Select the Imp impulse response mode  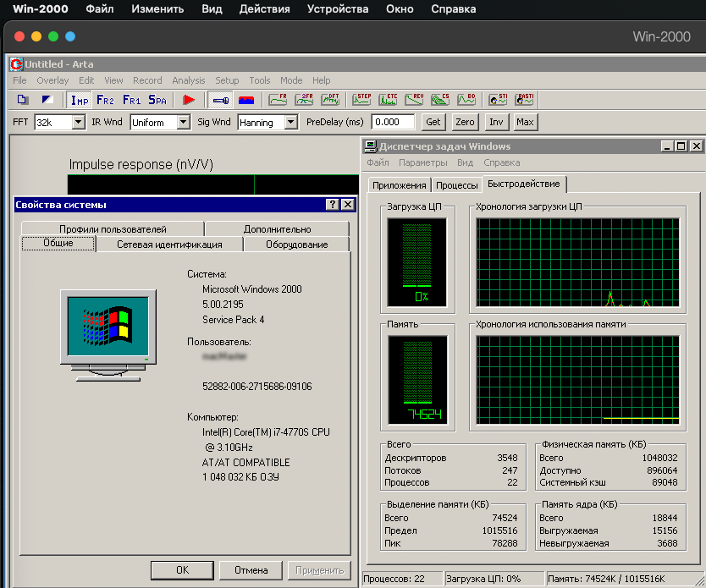click(x=80, y=100)
